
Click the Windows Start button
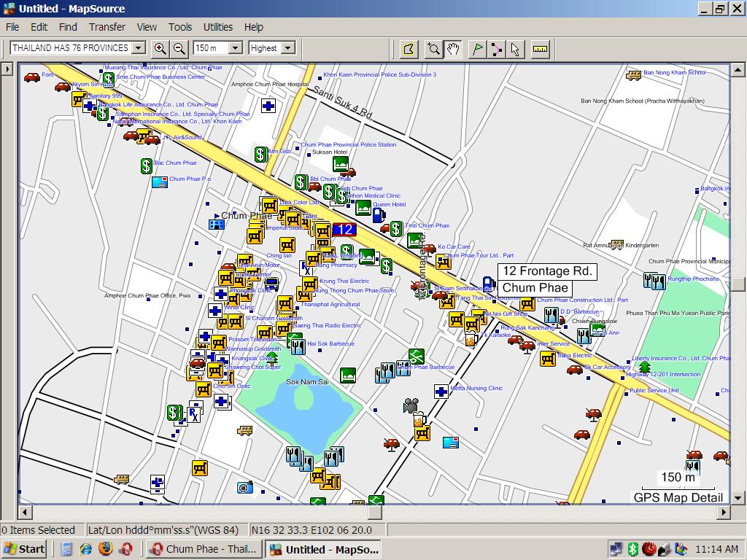click(x=24, y=549)
